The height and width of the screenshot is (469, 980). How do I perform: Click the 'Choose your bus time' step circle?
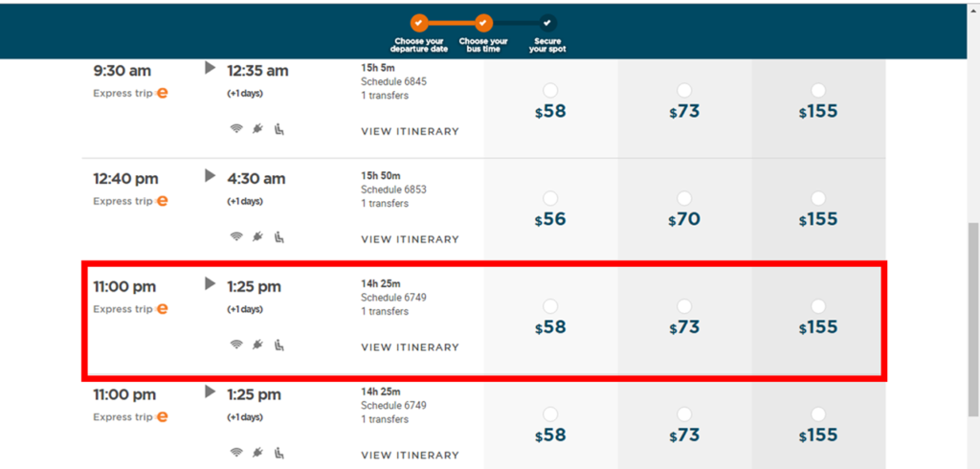[x=483, y=23]
